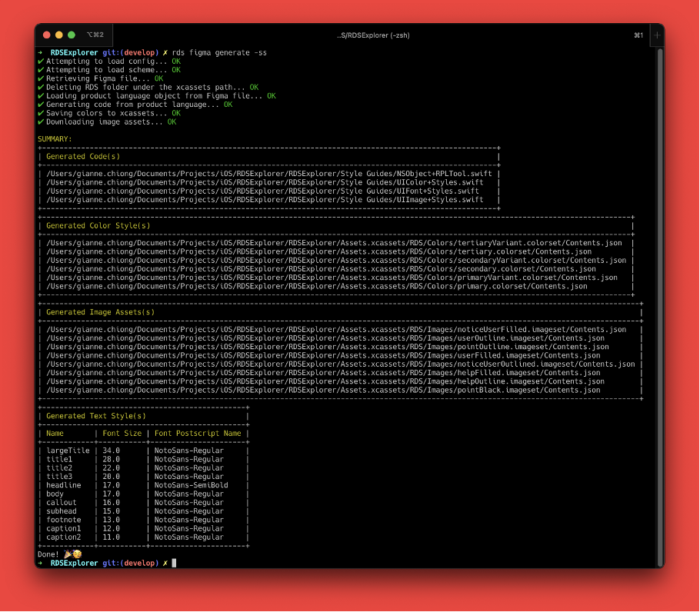Click the rds figma generate -ss command
This screenshot has width=700, height=612.
219,52
